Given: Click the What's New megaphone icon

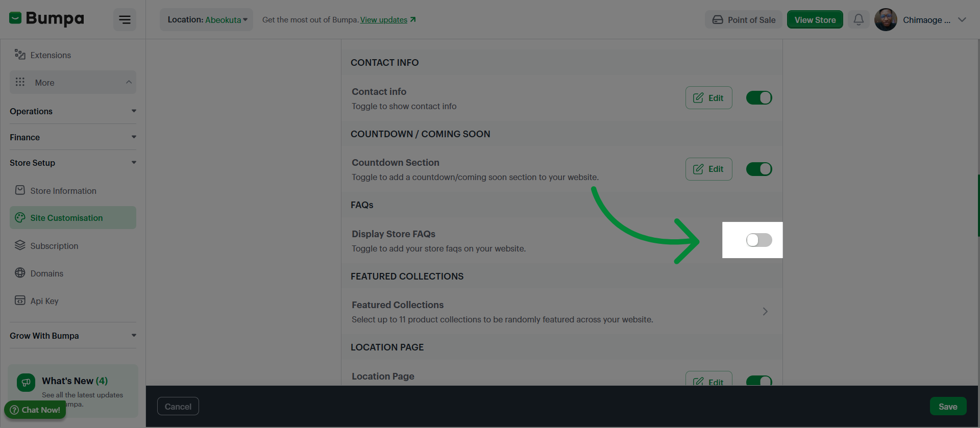Looking at the screenshot, I should pos(26,383).
